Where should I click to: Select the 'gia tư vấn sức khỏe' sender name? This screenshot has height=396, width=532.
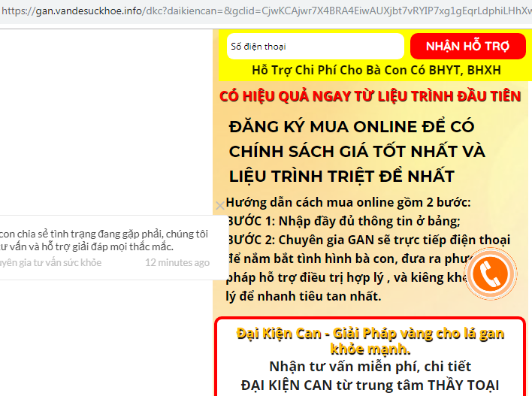pyautogui.click(x=51, y=263)
